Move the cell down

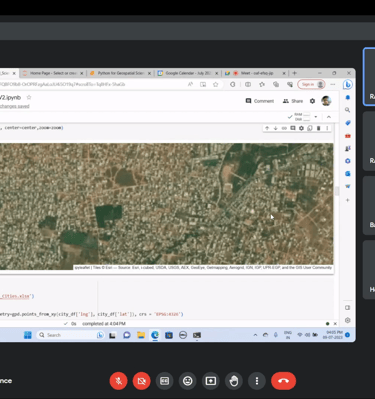pyautogui.click(x=276, y=128)
